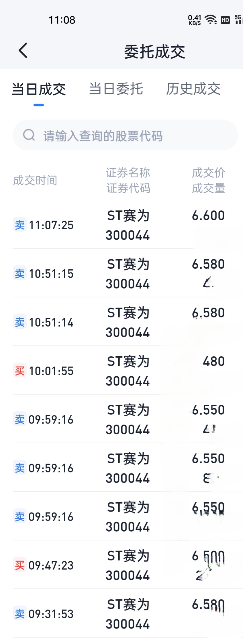
Task: Tap the HD indicator in status bar
Action: point(225,20)
